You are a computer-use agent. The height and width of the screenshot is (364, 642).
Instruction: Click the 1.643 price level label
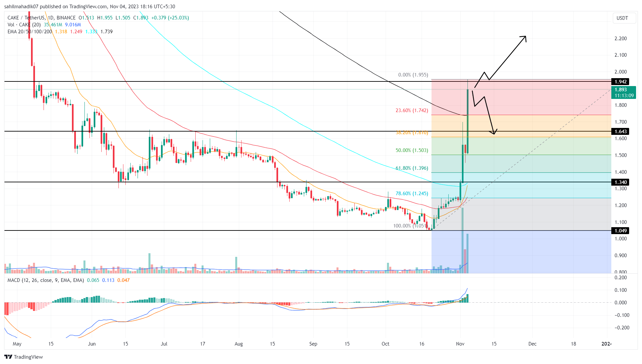(621, 131)
